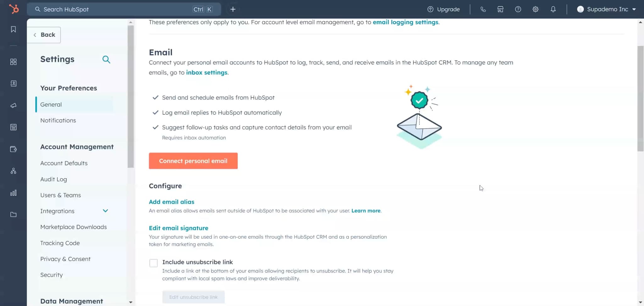Open Users & Teams settings
The width and height of the screenshot is (644, 306).
60,195
